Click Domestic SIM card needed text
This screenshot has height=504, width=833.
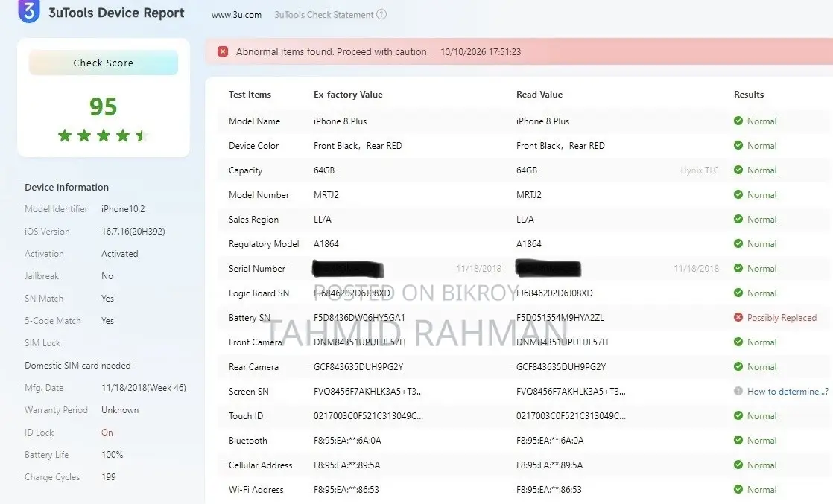(x=77, y=366)
